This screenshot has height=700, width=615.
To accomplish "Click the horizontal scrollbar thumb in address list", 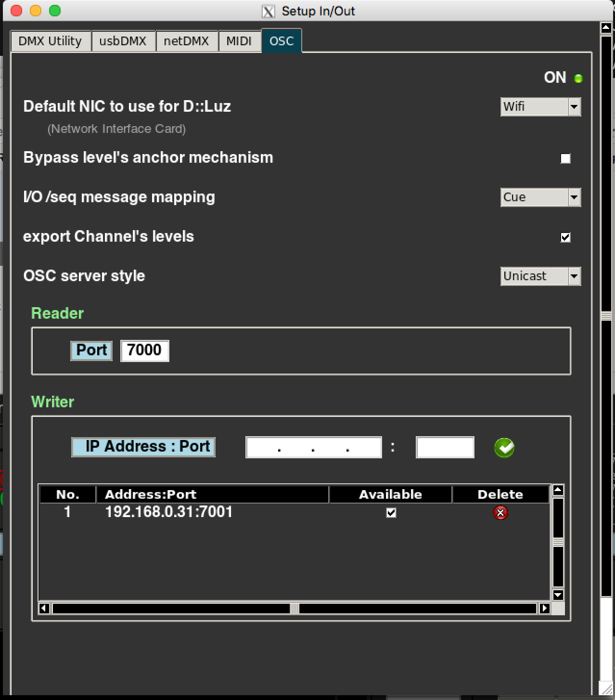I will click(294, 609).
